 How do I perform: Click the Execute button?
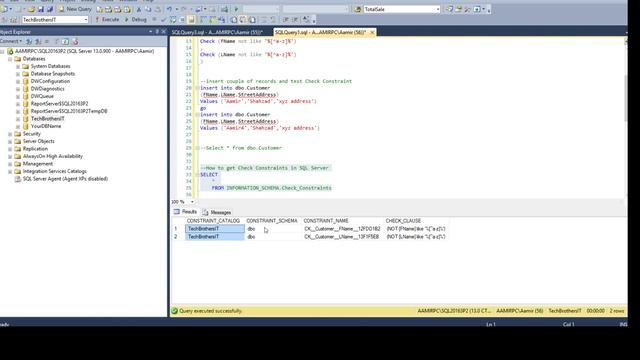click(x=107, y=19)
